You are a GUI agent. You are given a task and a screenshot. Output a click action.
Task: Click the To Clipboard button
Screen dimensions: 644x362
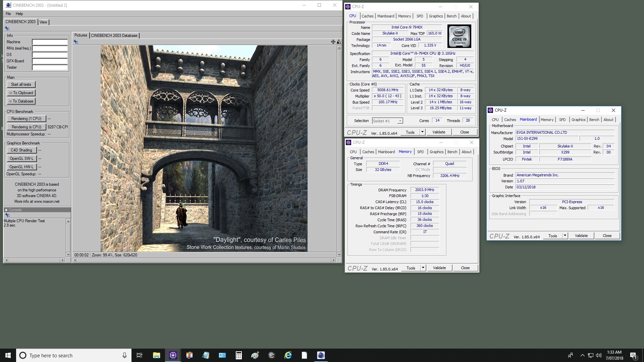click(x=21, y=93)
